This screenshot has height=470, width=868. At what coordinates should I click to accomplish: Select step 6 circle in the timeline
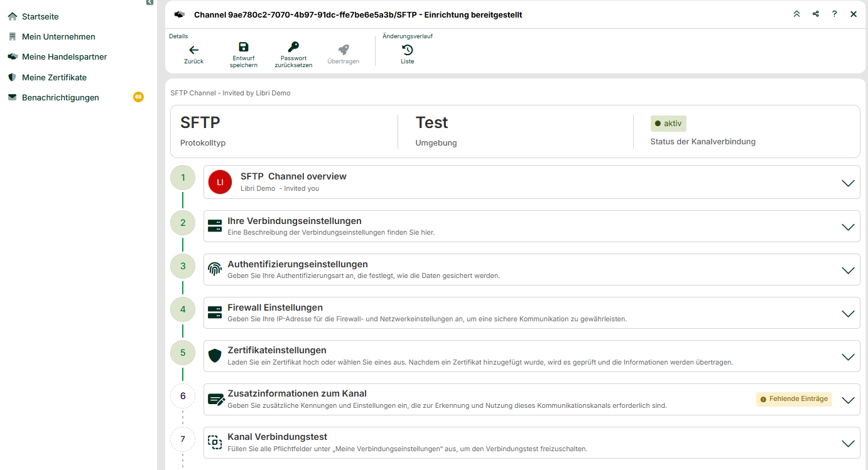click(183, 396)
